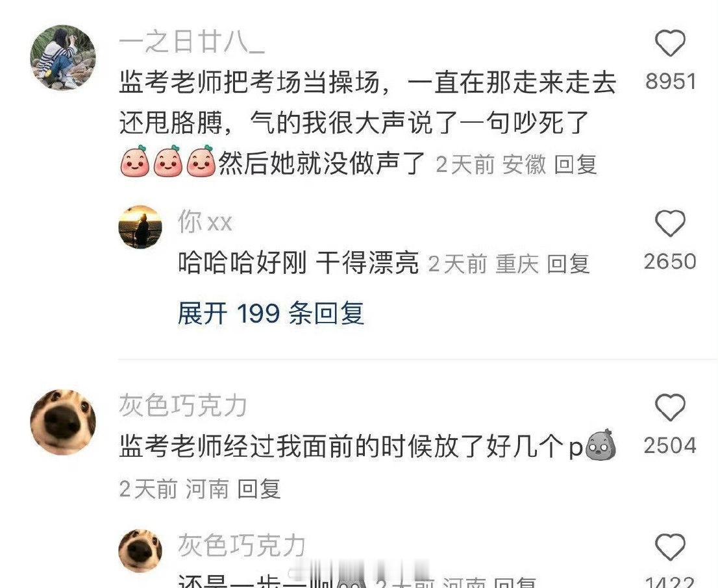
Task: Open the 你xx sunset avatar
Action: click(140, 227)
